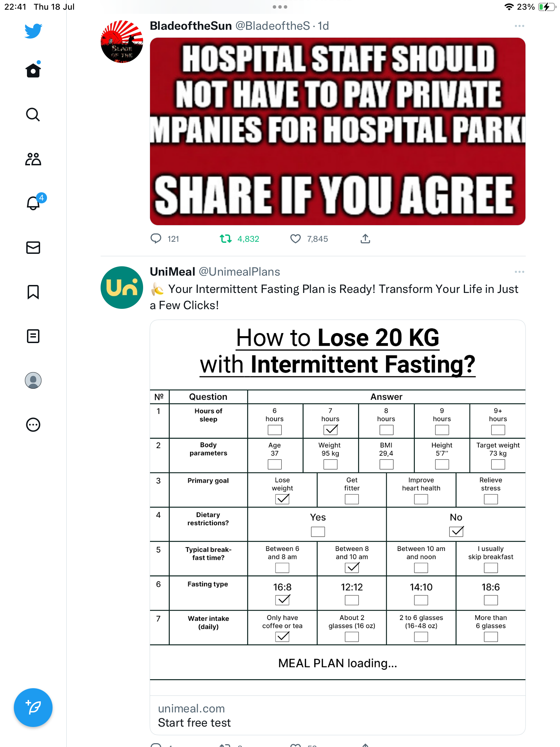The image size is (560, 747).
Task: Like the BladeoftheSun tweet
Action: (309, 239)
